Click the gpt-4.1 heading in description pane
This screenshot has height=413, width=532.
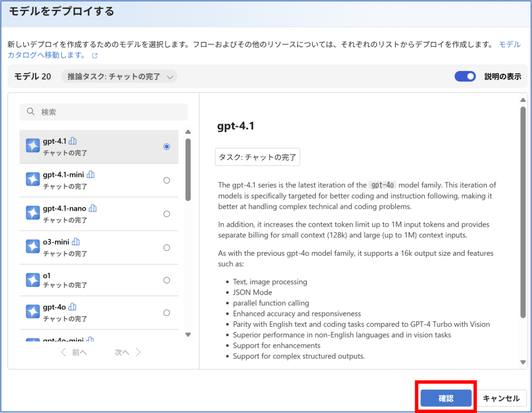click(235, 126)
